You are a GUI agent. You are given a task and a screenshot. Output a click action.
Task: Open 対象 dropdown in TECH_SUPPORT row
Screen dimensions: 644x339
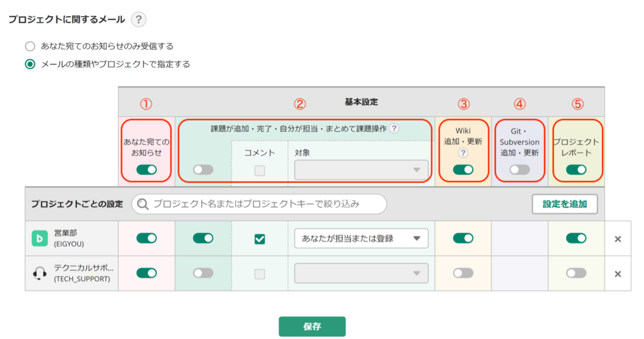(361, 273)
